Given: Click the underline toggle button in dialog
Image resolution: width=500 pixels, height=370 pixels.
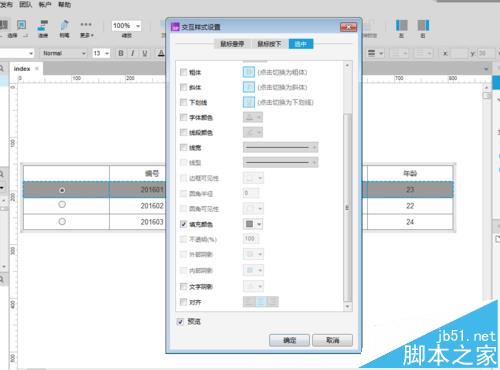Looking at the screenshot, I should coord(249,102).
